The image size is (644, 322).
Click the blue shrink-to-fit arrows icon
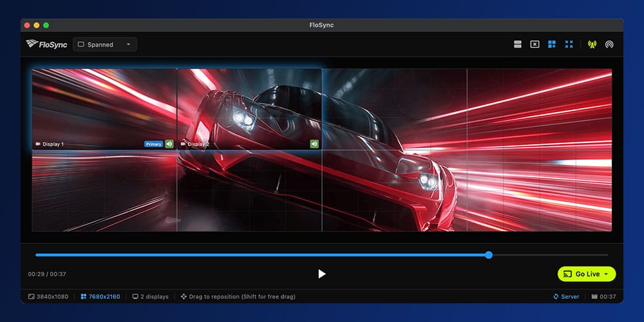pyautogui.click(x=569, y=44)
